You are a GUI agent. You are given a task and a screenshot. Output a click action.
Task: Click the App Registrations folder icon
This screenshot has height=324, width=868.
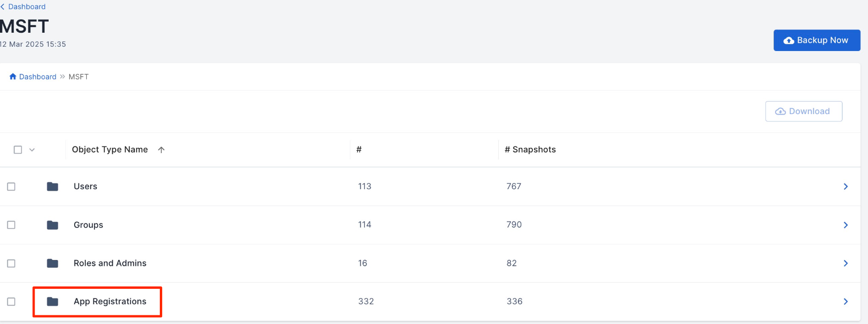click(x=52, y=301)
